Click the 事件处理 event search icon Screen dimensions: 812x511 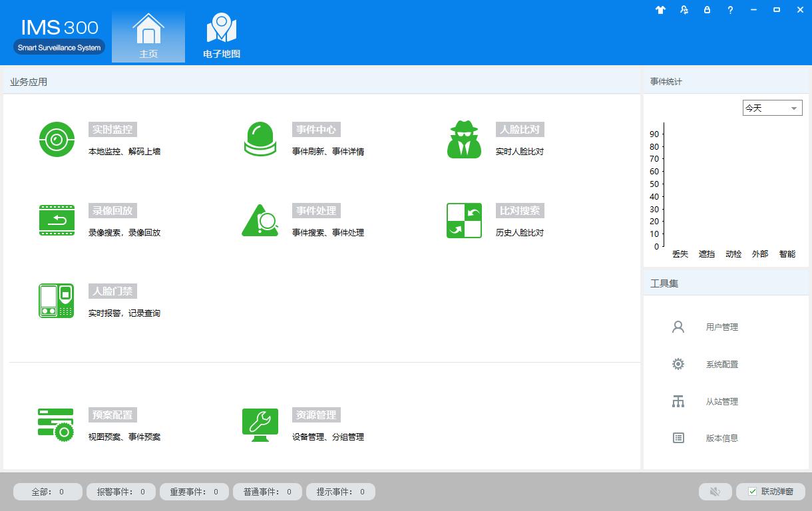[260, 220]
